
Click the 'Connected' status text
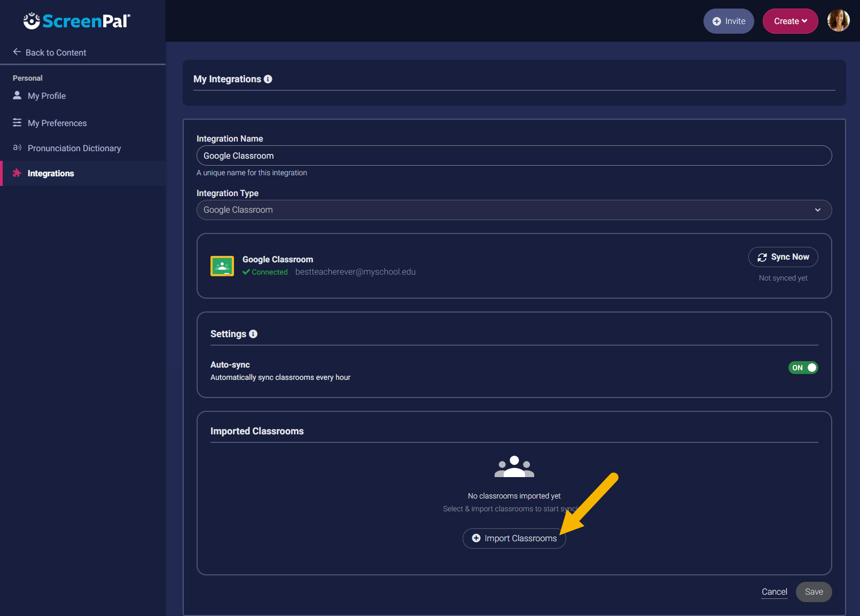coord(270,272)
